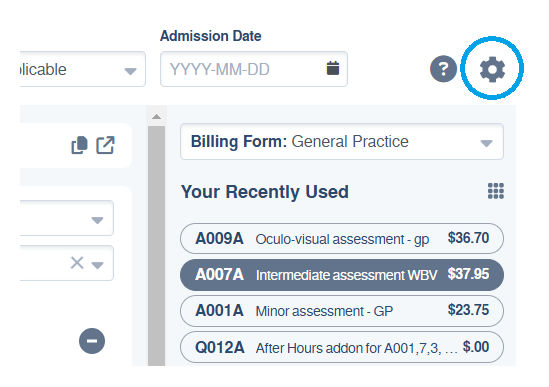Open the settings gear icon
The height and width of the screenshot is (387, 549).
click(492, 69)
